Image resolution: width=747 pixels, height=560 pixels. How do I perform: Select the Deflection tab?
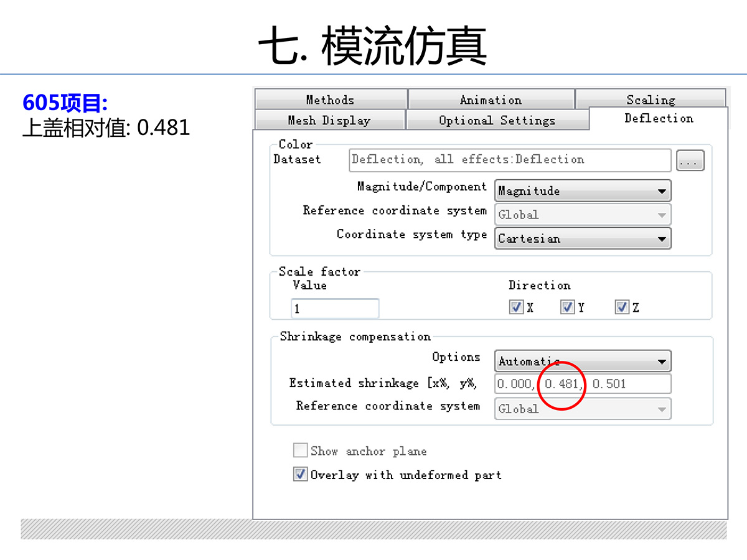[659, 118]
